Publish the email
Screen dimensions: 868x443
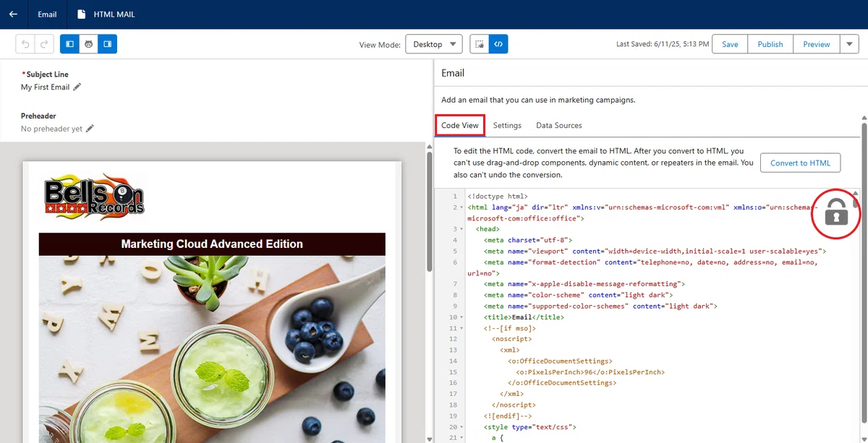point(770,44)
